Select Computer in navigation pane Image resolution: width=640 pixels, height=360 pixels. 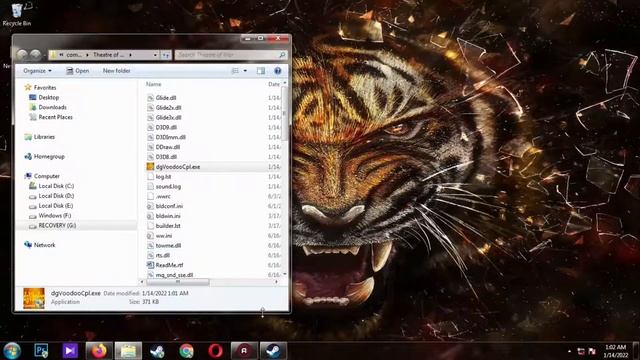[47, 176]
